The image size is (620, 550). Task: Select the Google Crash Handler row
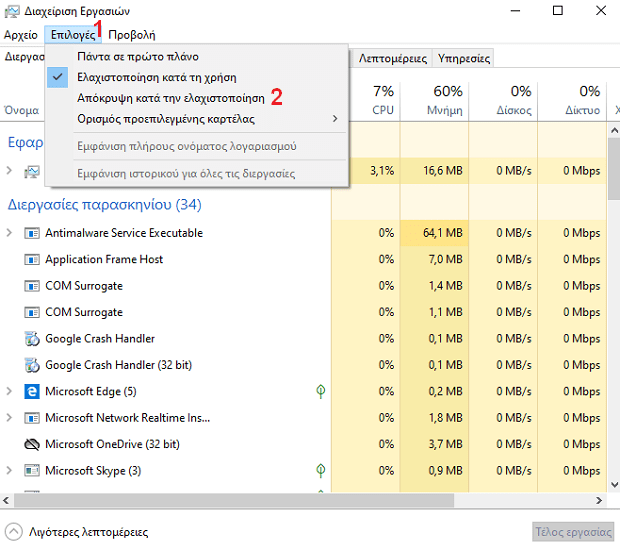pos(303,339)
